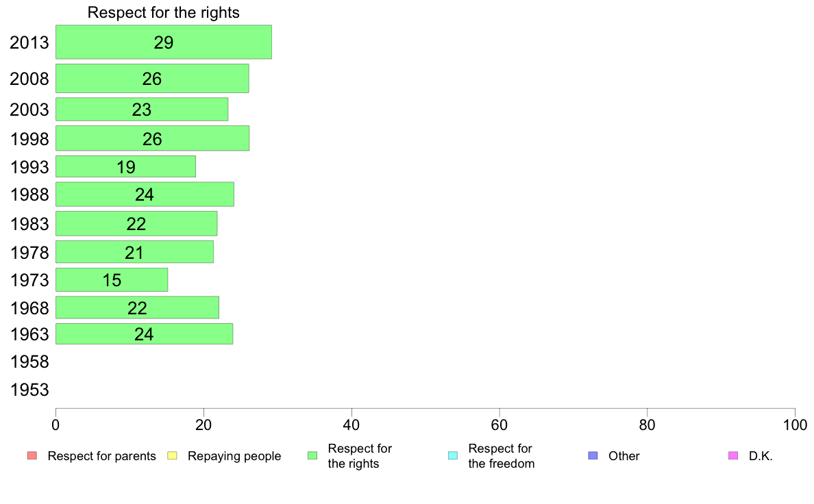Image resolution: width=814 pixels, height=504 pixels.
Task: Click the 40 tick on the x-axis
Action: [x=351, y=425]
